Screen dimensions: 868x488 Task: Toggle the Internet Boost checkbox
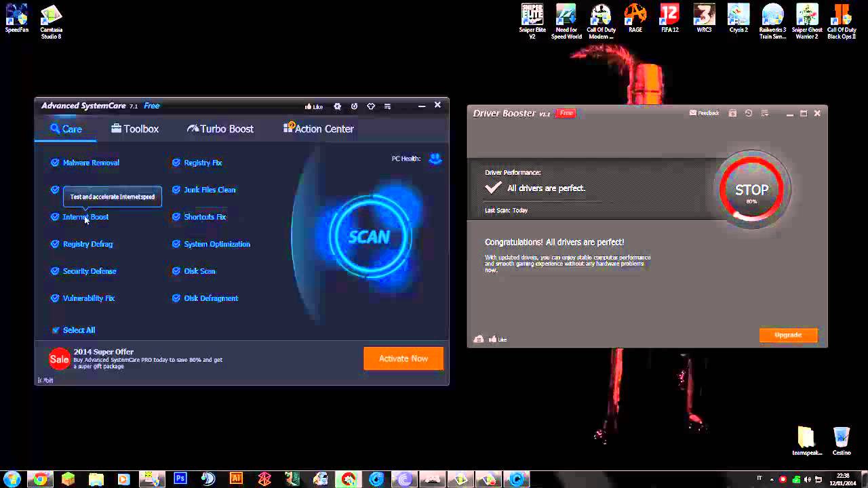pos(55,217)
